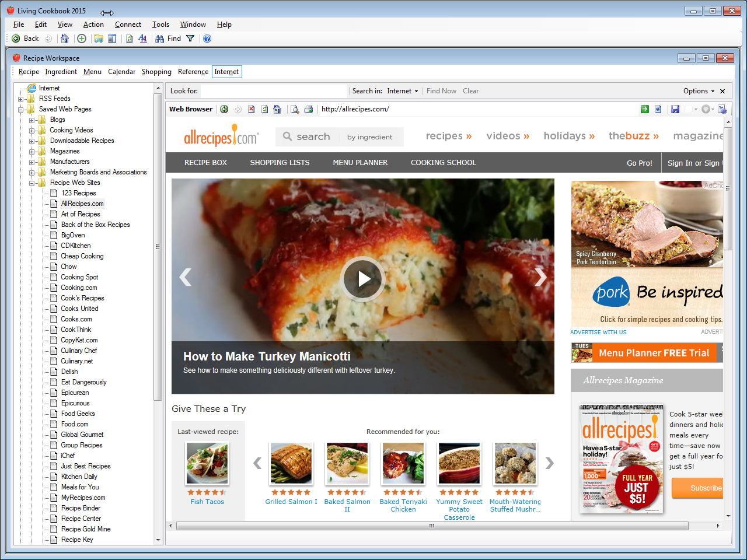Open the File menu
747x560 pixels.
click(x=19, y=24)
